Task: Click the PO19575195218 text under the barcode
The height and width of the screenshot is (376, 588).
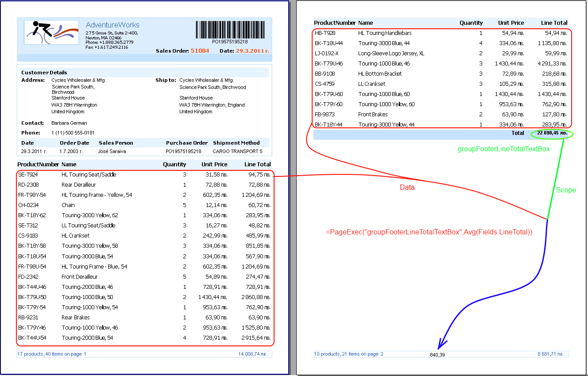Action: pos(230,42)
